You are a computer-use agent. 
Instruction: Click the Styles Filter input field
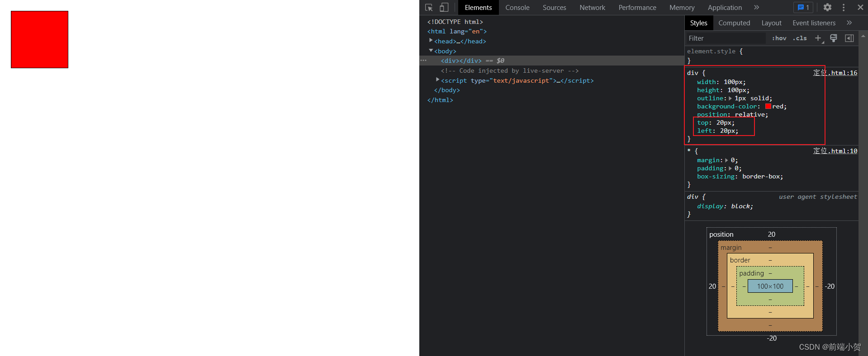click(x=725, y=38)
